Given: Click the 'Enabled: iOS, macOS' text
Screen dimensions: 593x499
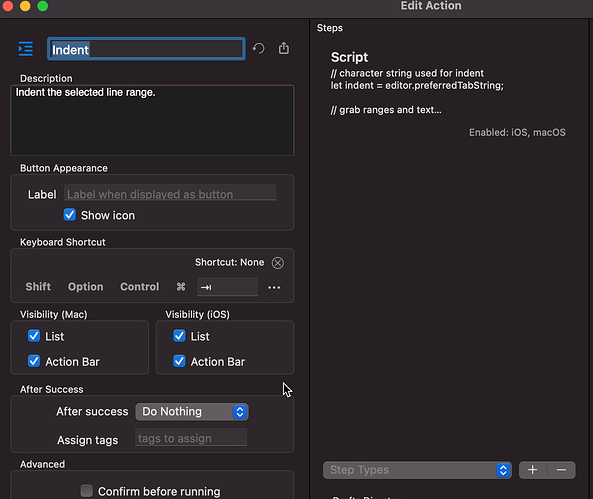Looking at the screenshot, I should 517,132.
